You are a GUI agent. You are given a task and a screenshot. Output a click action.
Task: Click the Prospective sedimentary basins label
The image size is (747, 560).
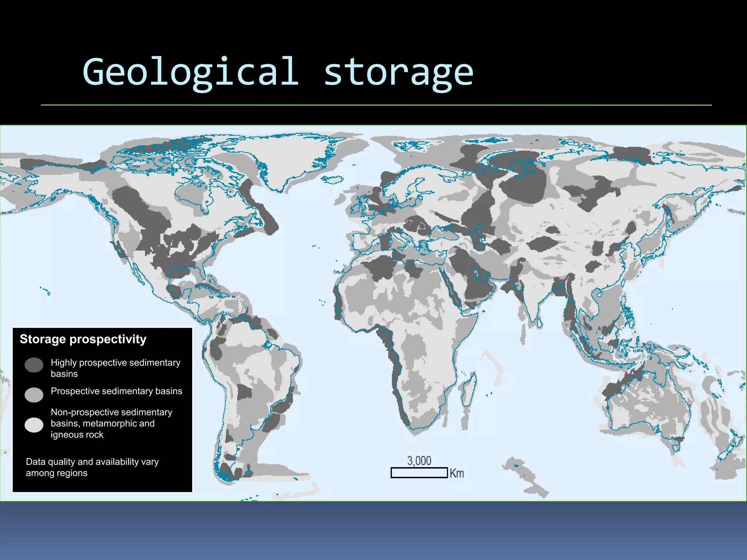tap(116, 391)
